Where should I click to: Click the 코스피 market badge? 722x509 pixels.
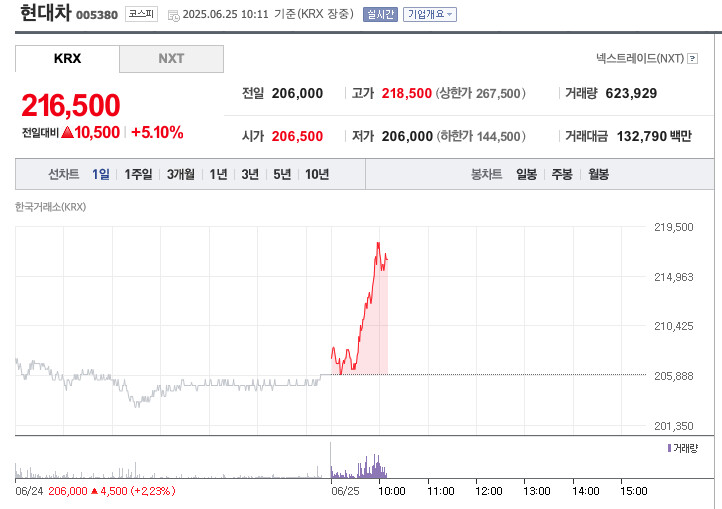point(141,14)
